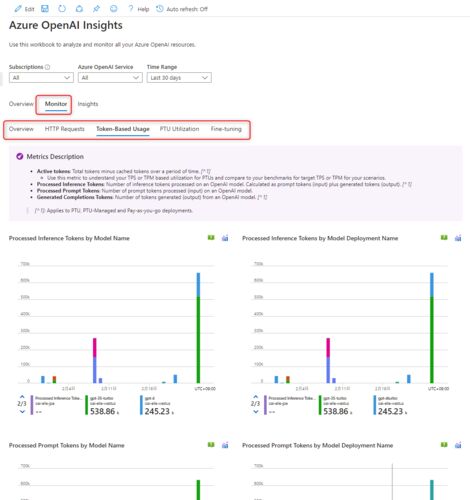Click blue legend swatch in Deployment Name chart
The image size is (470, 500).
374,405
